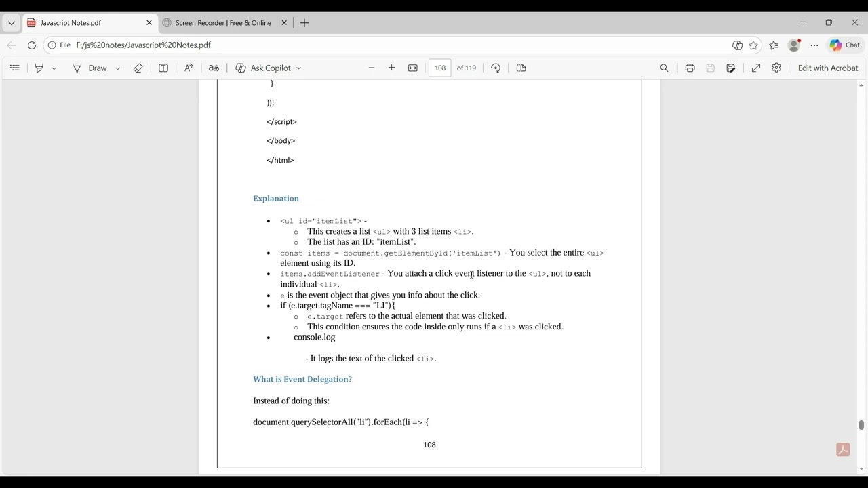The height and width of the screenshot is (488, 868).
Task: Open the browser profile avatar
Action: pos(794,45)
